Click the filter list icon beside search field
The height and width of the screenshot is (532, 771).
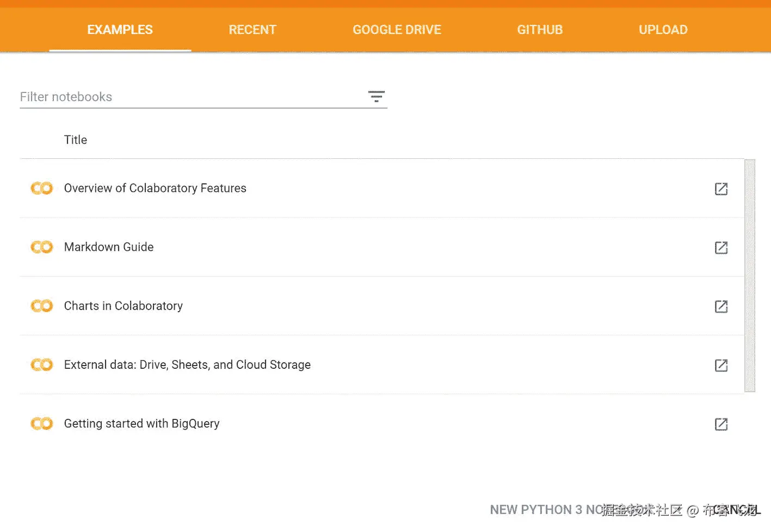(x=376, y=96)
